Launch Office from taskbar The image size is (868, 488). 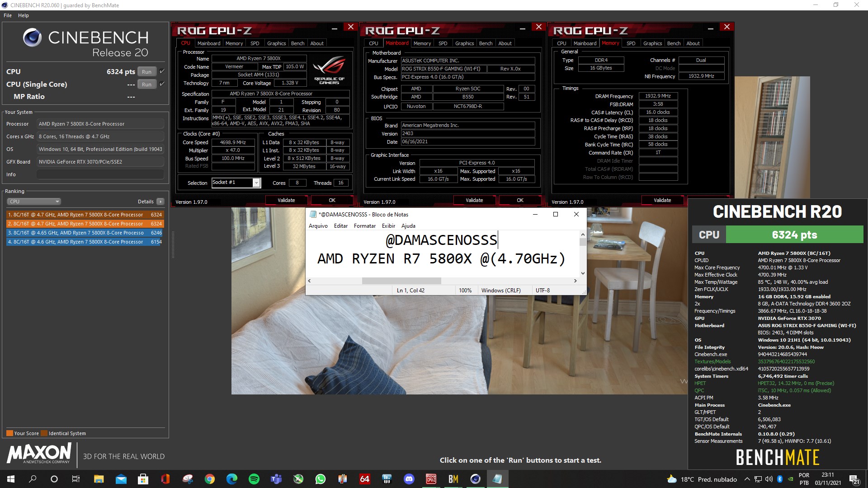(165, 479)
